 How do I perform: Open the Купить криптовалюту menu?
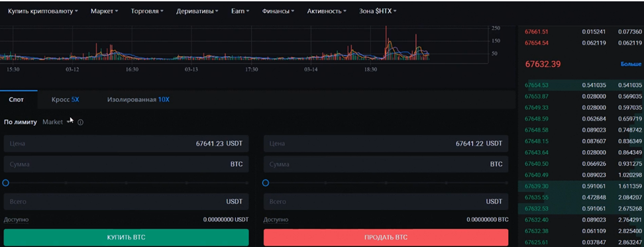tap(42, 11)
